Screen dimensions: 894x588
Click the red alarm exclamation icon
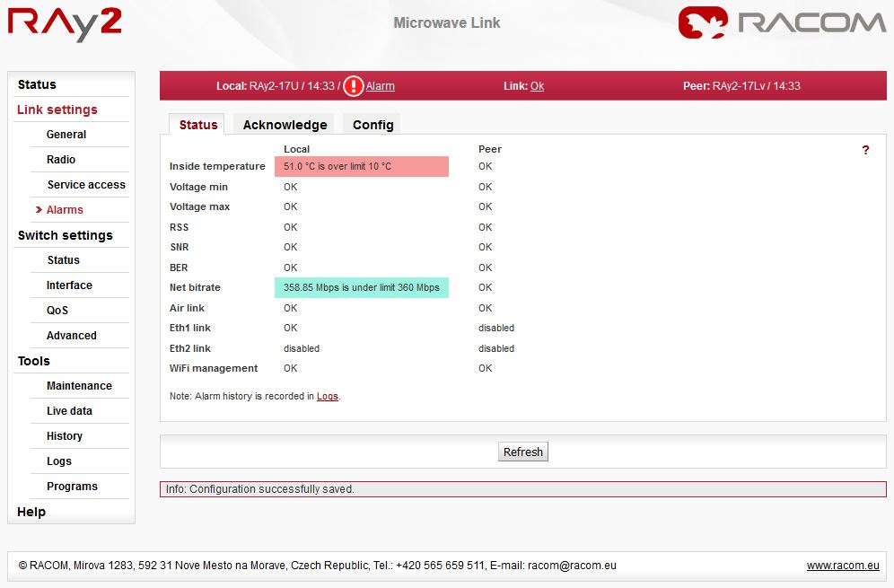click(x=354, y=86)
